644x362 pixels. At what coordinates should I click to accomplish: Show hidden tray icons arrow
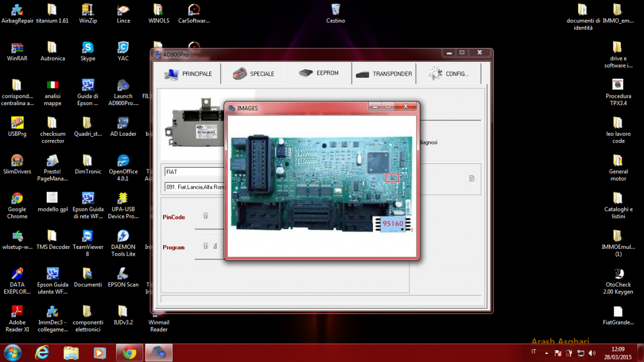(x=546, y=353)
